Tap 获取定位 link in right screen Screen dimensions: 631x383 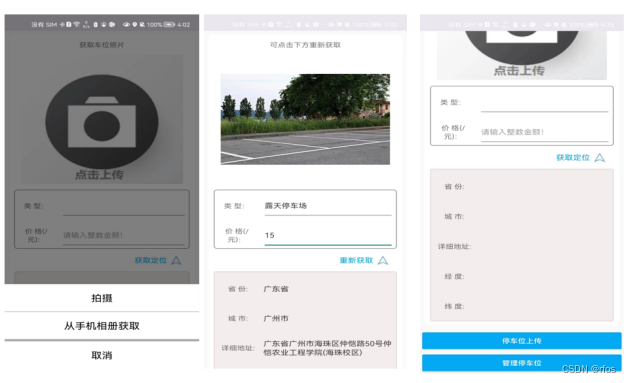pos(573,157)
